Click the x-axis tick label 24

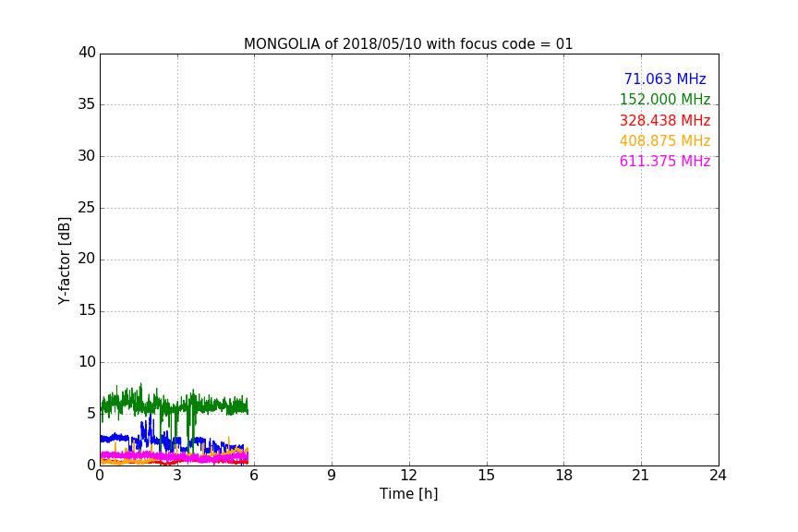718,476
